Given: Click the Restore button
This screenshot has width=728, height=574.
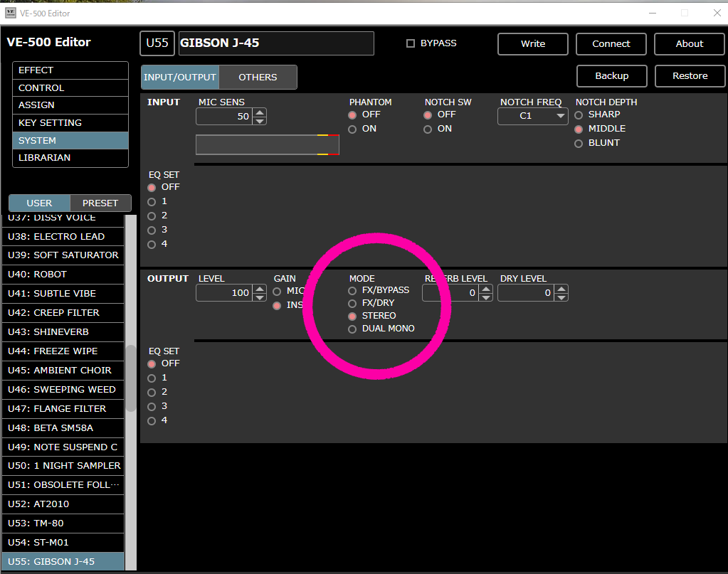Looking at the screenshot, I should [690, 75].
